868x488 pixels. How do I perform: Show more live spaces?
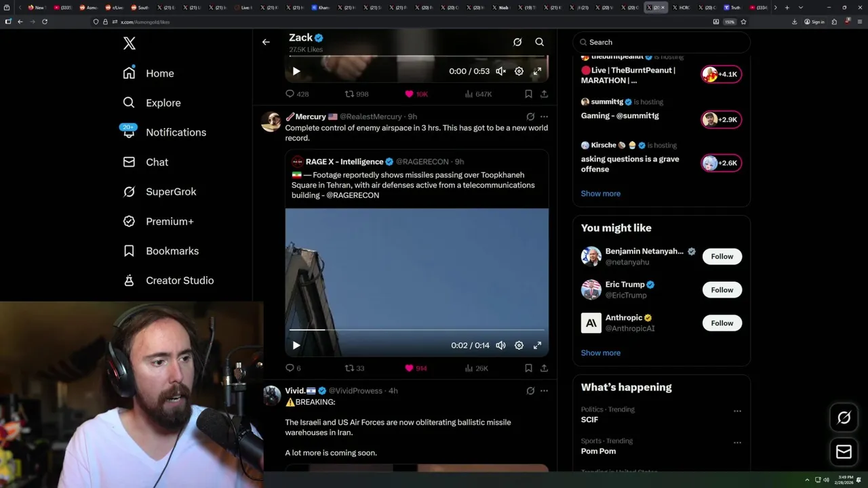601,193
